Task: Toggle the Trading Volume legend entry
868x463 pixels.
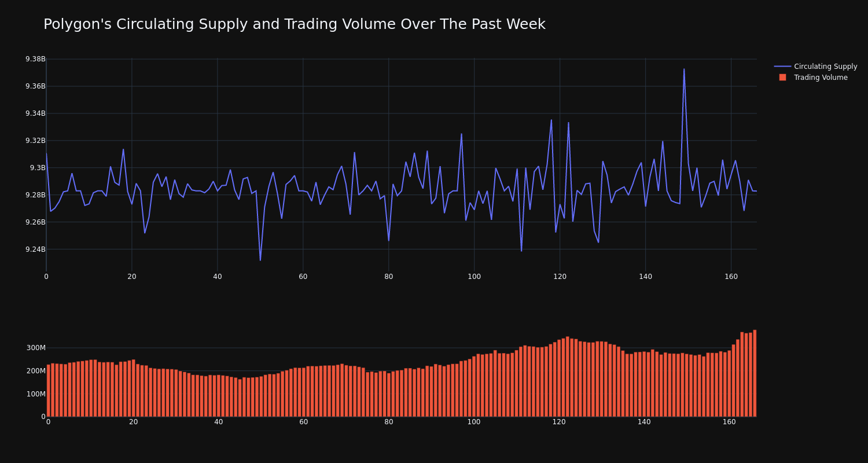Action: 813,78
